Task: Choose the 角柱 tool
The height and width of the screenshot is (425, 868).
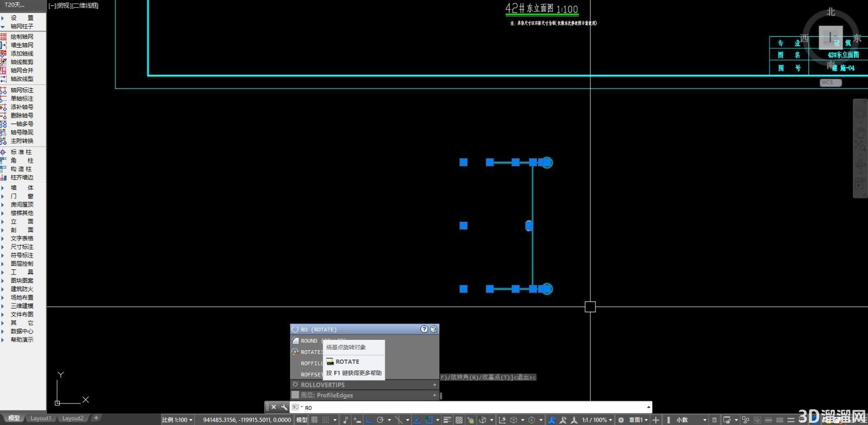Action: coord(22,160)
